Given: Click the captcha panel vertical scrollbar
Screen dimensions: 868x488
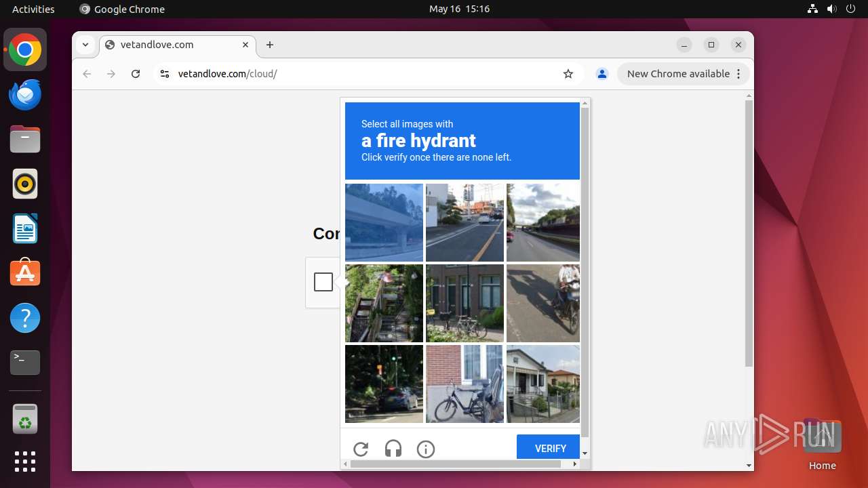Looking at the screenshot, I should coord(585,272).
